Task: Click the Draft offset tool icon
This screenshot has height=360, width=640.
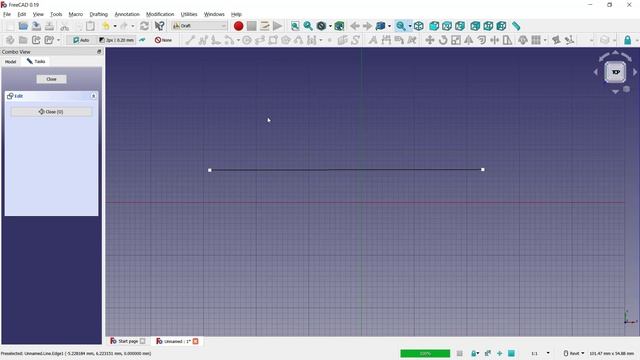Action: [x=482, y=40]
